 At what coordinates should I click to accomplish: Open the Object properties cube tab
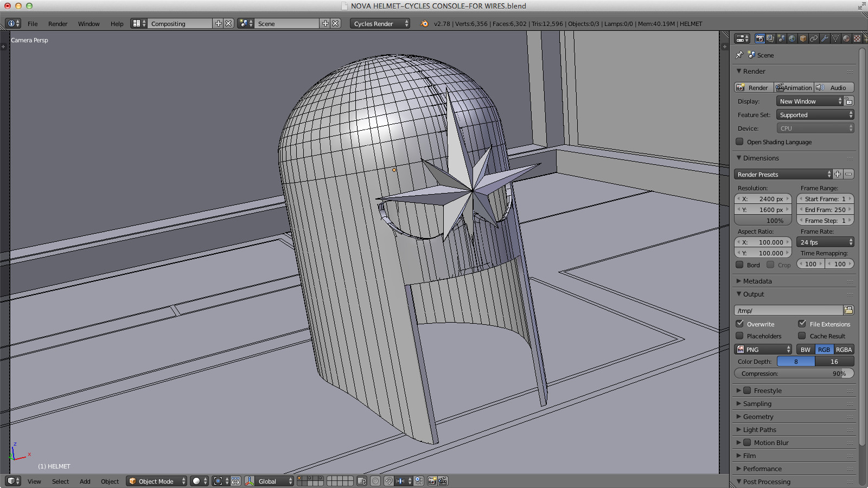pyautogui.click(x=803, y=38)
